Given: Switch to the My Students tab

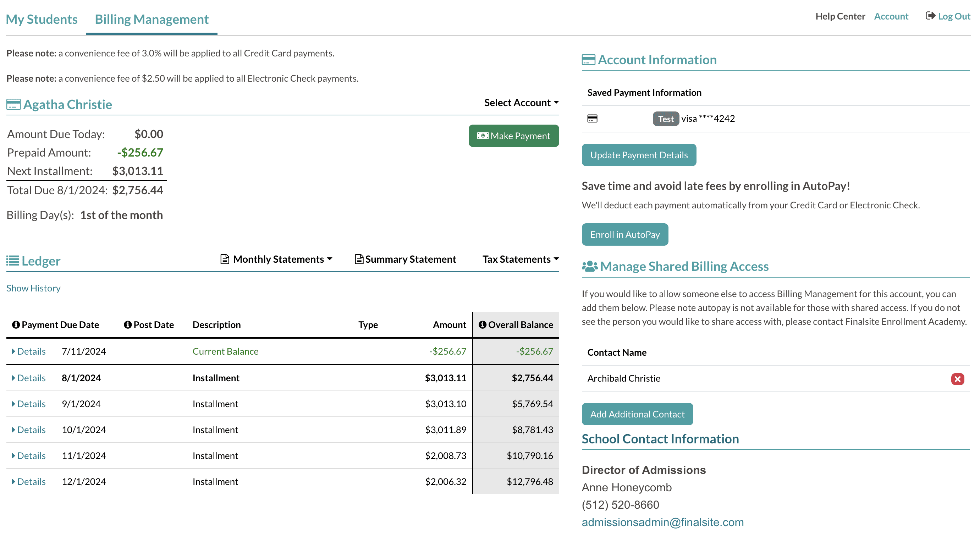Looking at the screenshot, I should pyautogui.click(x=42, y=19).
